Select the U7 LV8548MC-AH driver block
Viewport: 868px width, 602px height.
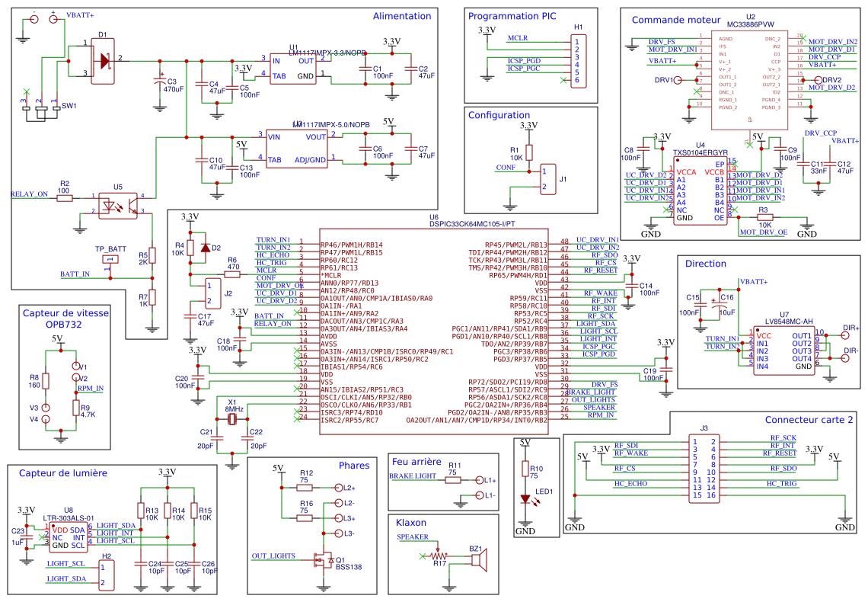784,351
